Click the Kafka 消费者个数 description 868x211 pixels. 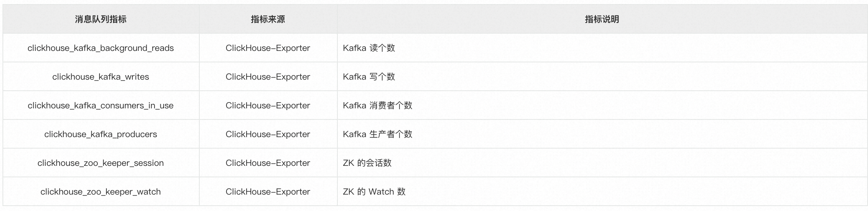(378, 105)
